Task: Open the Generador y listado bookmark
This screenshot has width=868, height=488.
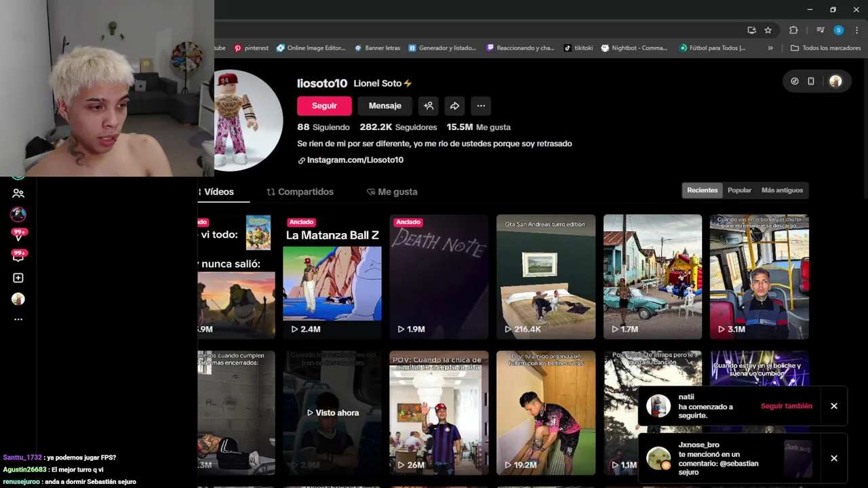Action: pyautogui.click(x=441, y=48)
